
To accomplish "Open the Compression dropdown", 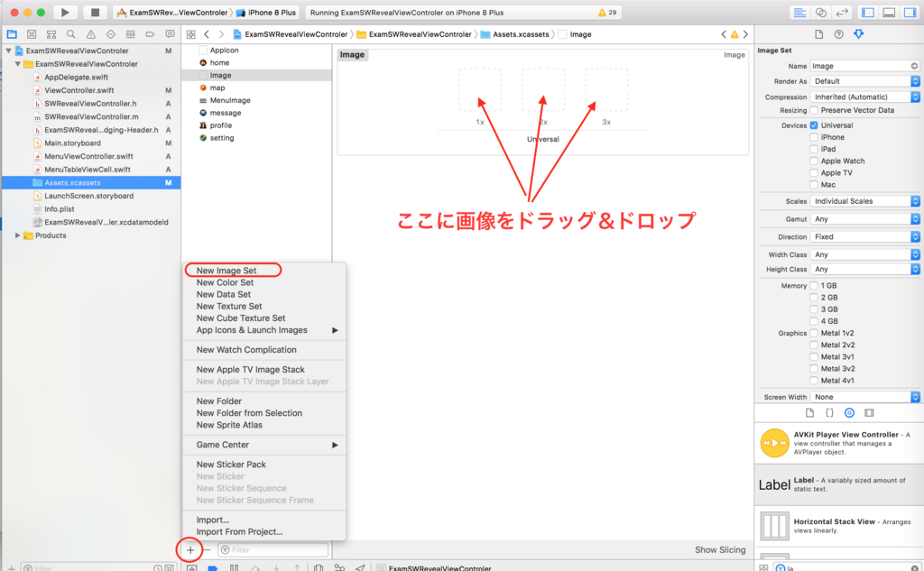I will (x=865, y=97).
